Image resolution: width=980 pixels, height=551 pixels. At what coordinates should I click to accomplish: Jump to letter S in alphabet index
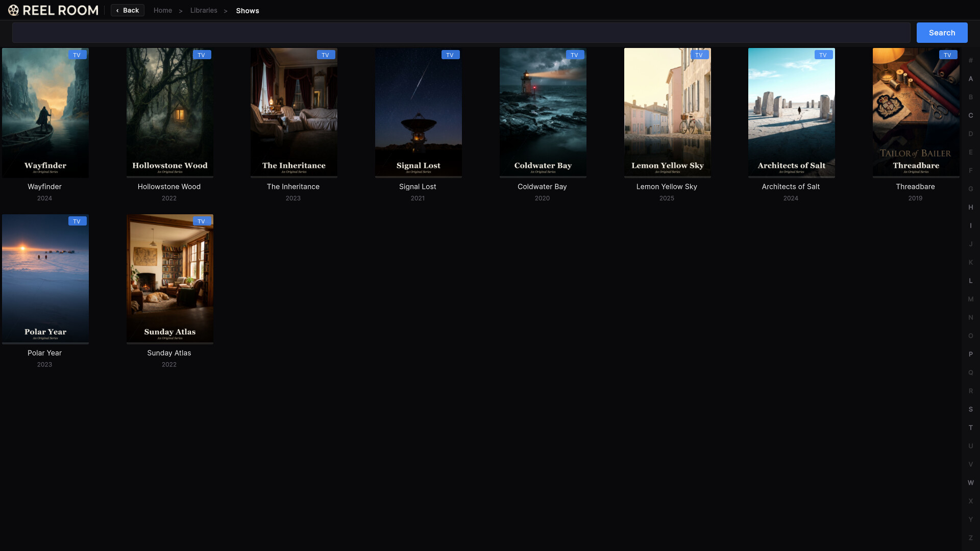click(971, 409)
